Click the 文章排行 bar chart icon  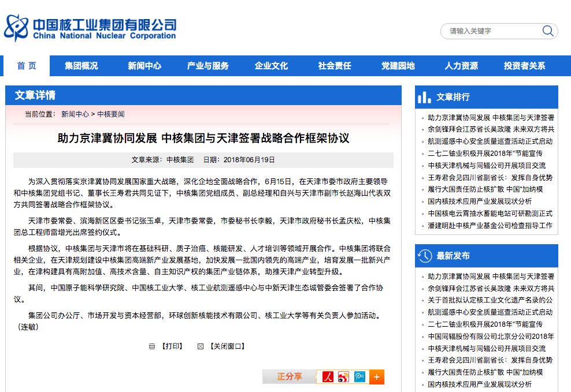coord(424,97)
